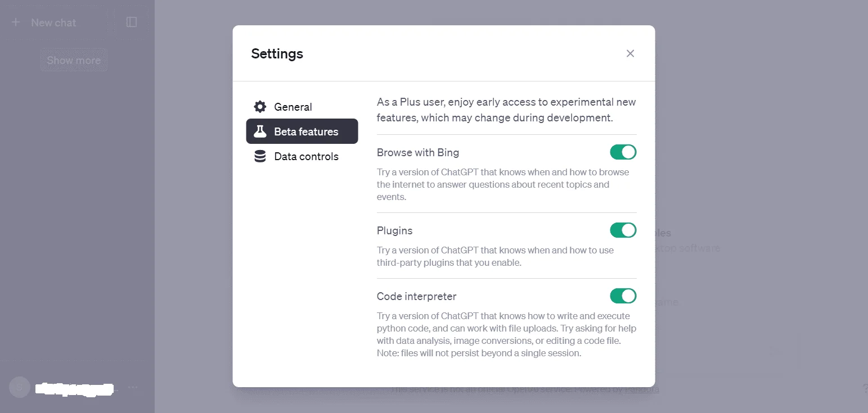
Task: Select the Beta features tab label
Action: [x=306, y=131]
